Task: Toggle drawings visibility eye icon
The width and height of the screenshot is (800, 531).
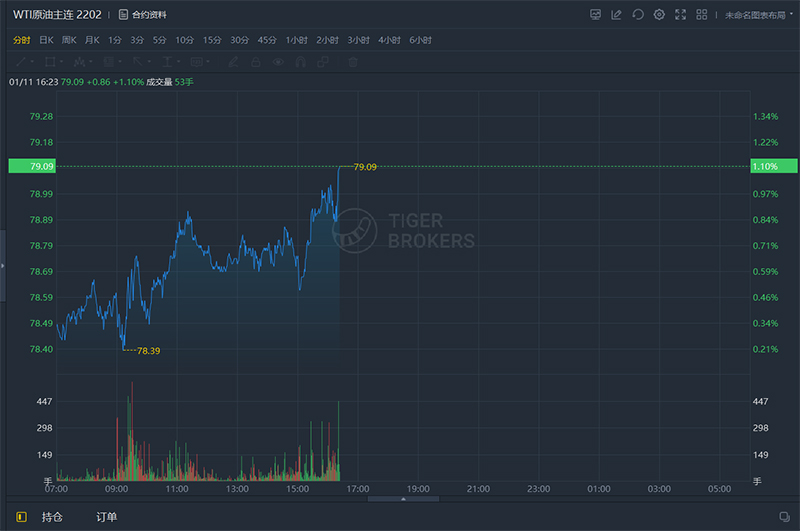Action: (x=278, y=62)
